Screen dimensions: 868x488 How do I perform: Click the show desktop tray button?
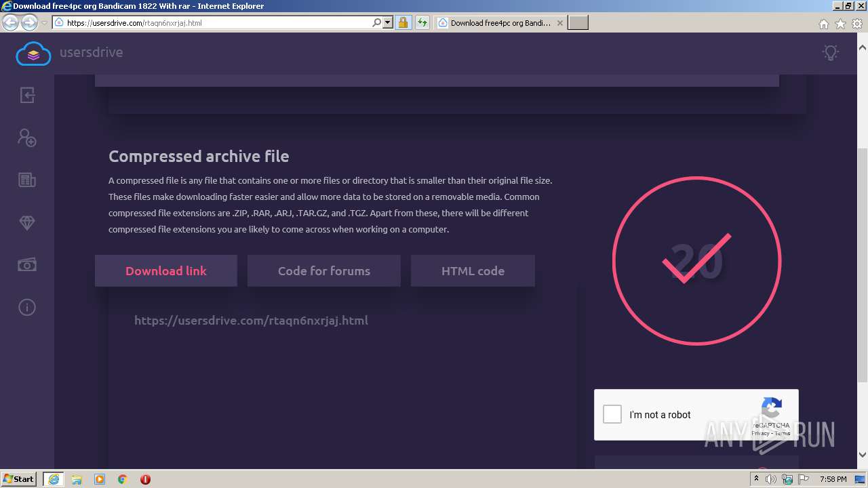point(861,479)
